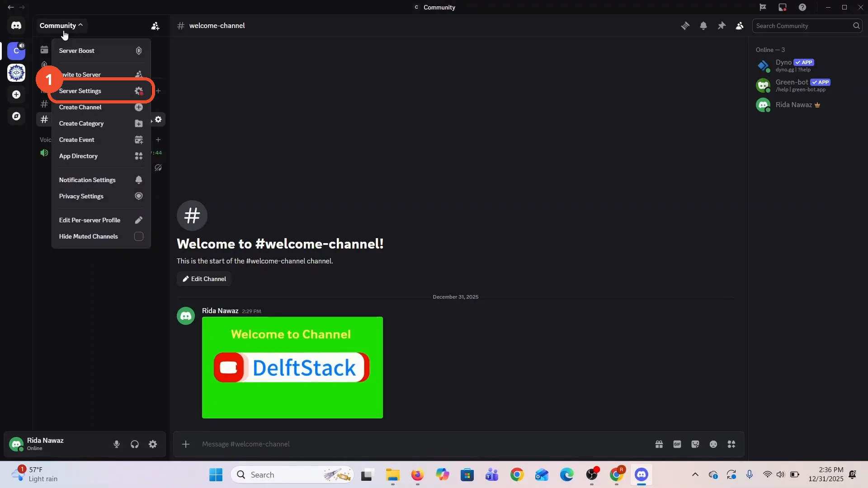Click the Message #welcome-channel input

(x=420, y=444)
